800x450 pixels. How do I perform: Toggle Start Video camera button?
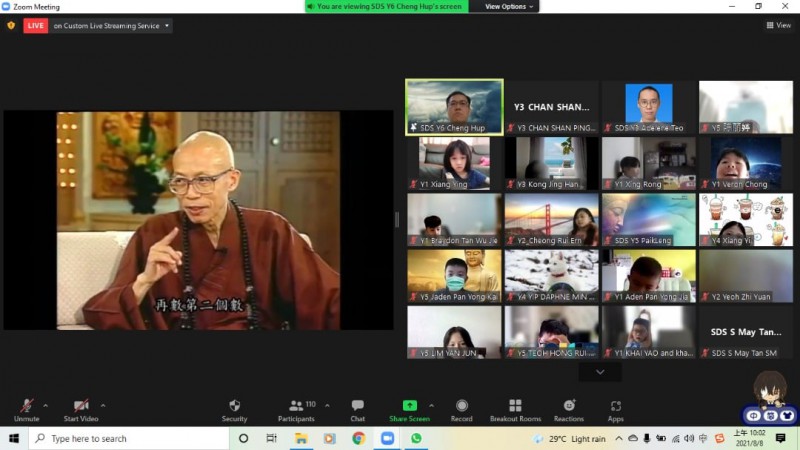click(x=80, y=406)
